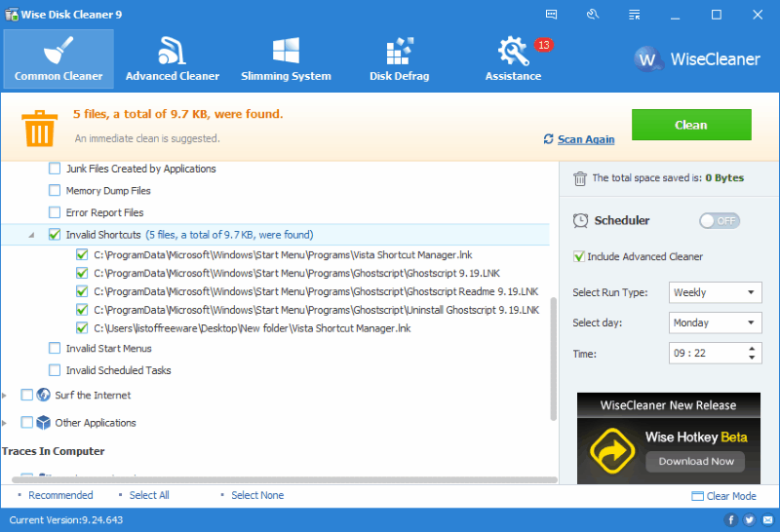The height and width of the screenshot is (532, 780).
Task: Click the green Clean button
Action: pyautogui.click(x=691, y=125)
